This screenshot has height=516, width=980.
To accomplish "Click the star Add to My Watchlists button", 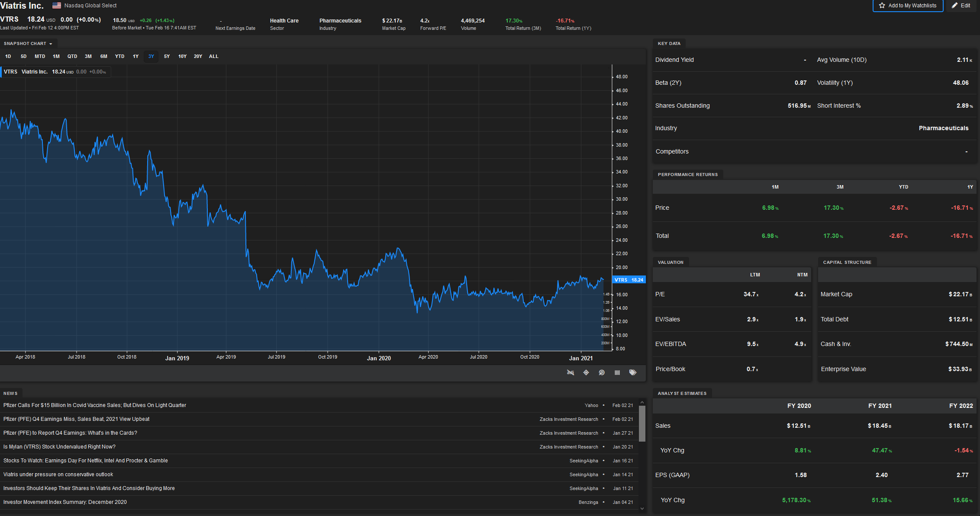I will (x=908, y=6).
